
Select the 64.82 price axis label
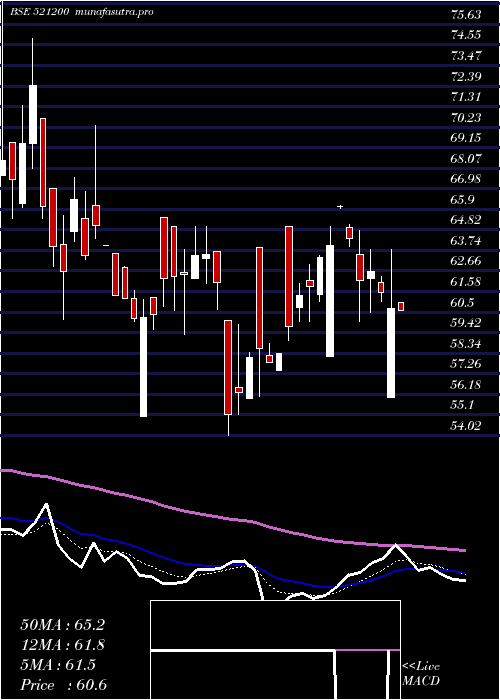click(466, 220)
